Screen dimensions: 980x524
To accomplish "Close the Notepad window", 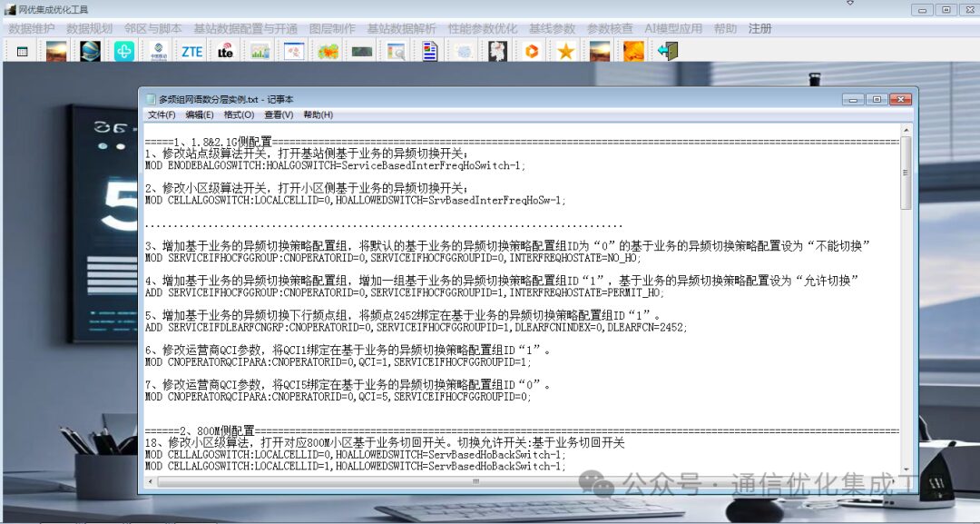I will pyautogui.click(x=901, y=99).
